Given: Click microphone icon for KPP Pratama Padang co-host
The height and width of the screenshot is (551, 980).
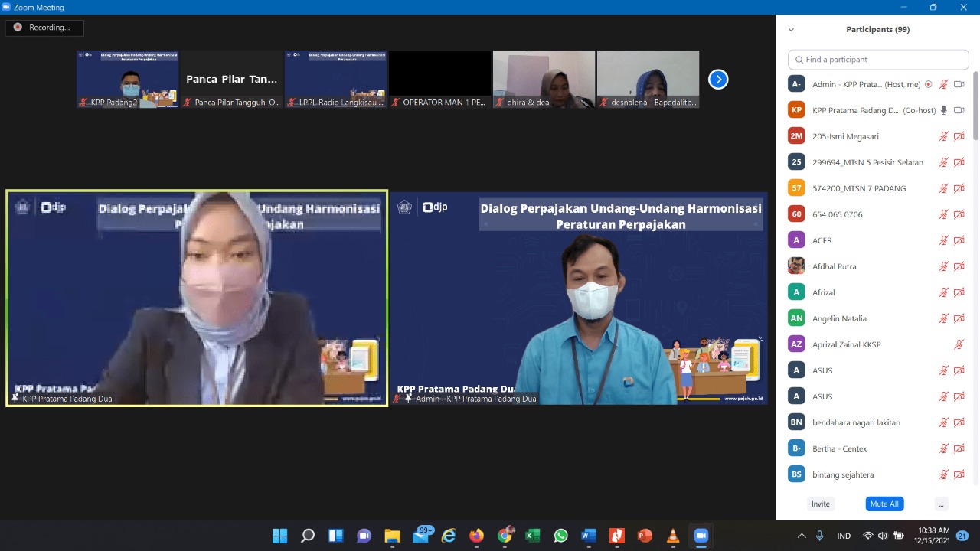Looking at the screenshot, I should click(944, 110).
